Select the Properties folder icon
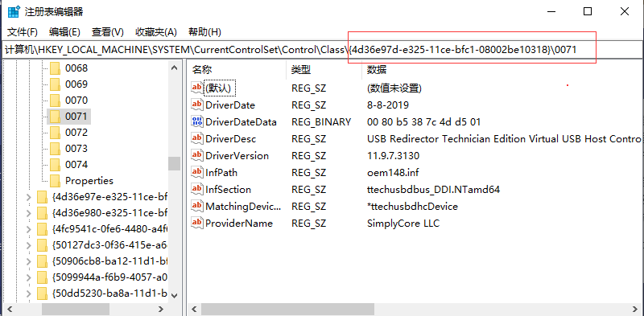This screenshot has height=316, width=644. [55, 180]
